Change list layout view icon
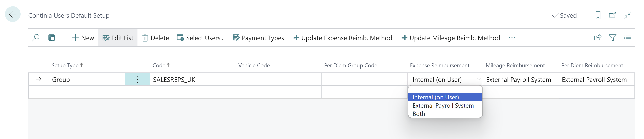The width and height of the screenshot is (644, 139). coord(627,38)
